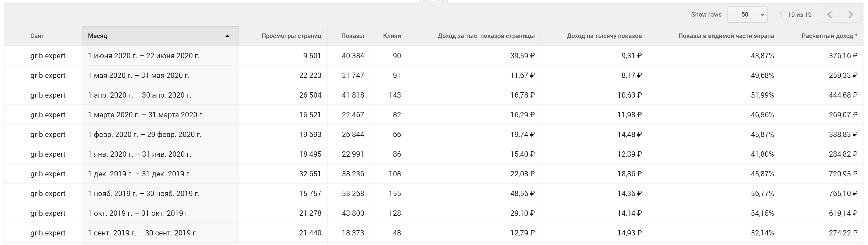Sort by the Сайт column header
This screenshot has height=245, width=868.
click(37, 36)
